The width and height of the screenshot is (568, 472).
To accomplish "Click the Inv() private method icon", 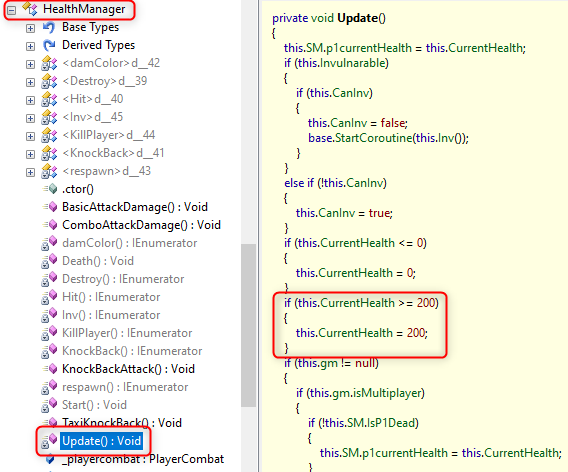I will [x=49, y=315].
